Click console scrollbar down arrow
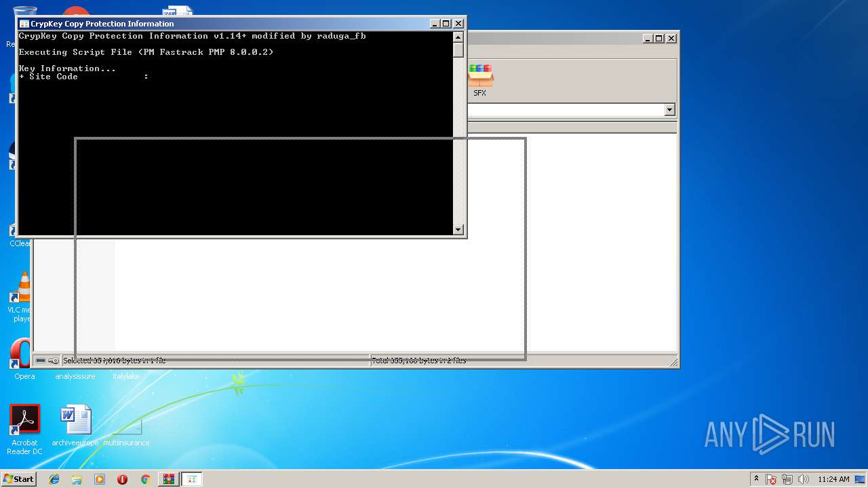The width and height of the screenshot is (868, 488). [458, 230]
